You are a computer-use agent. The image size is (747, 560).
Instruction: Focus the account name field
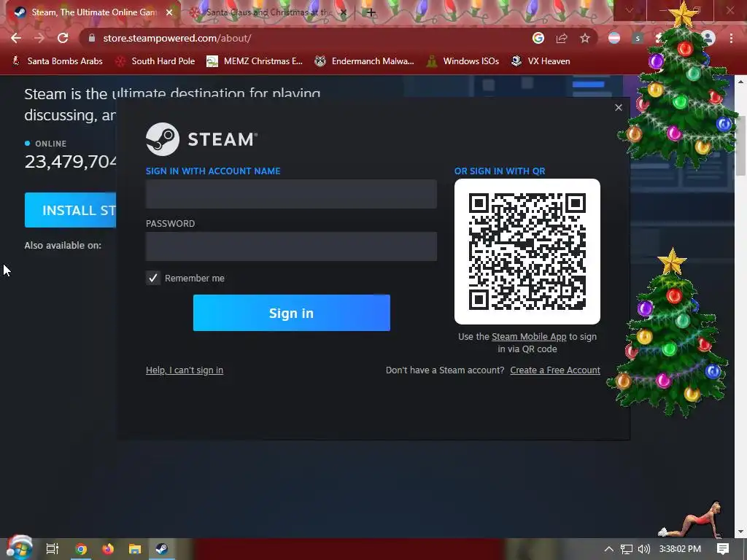click(x=291, y=194)
